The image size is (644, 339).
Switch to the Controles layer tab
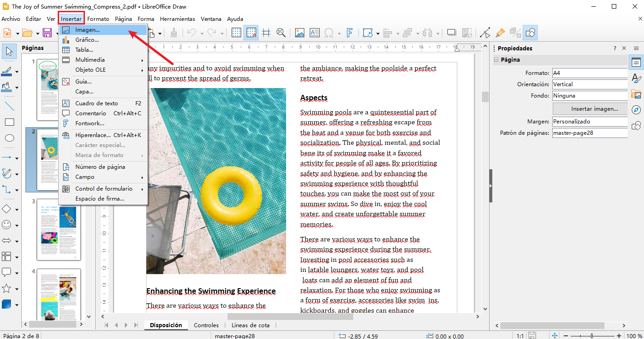click(206, 325)
